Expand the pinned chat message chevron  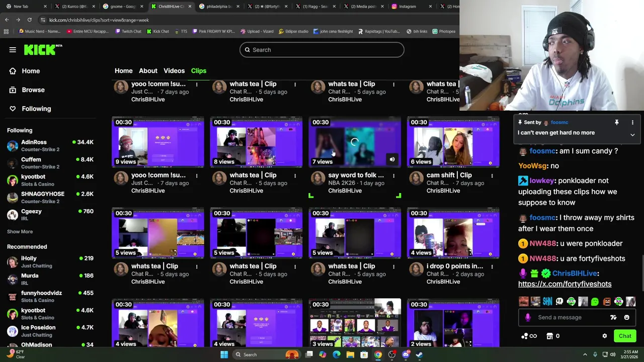point(632,135)
